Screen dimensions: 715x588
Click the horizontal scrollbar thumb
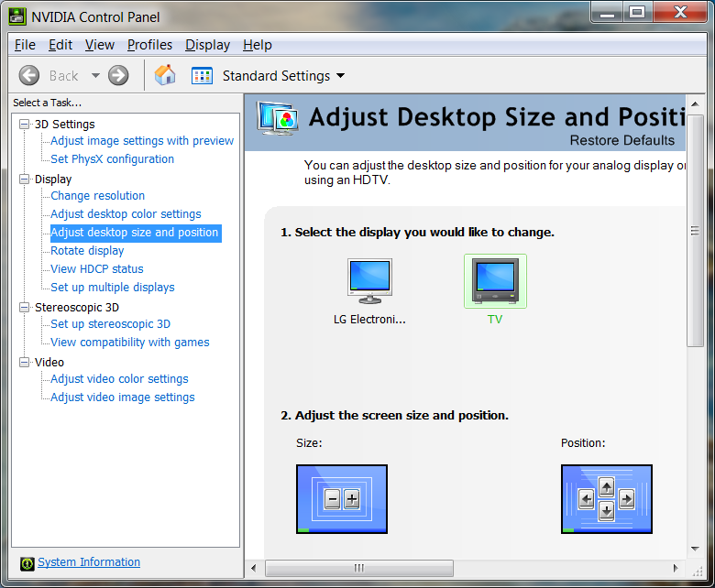(x=359, y=568)
